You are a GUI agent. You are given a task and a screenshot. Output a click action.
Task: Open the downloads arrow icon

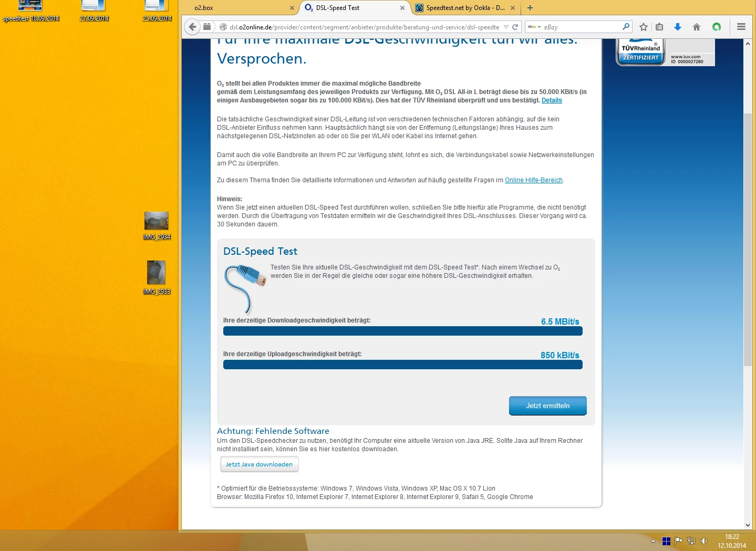point(678,27)
